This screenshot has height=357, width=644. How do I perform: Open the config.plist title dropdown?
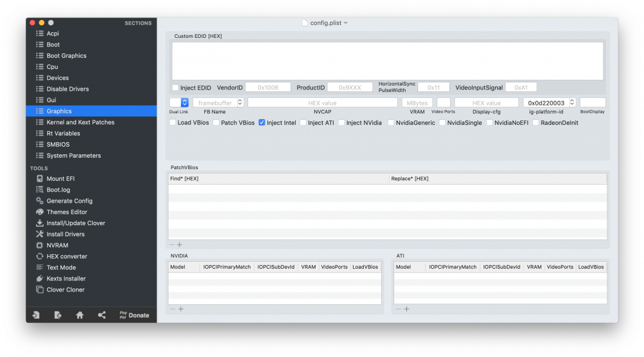point(328,23)
